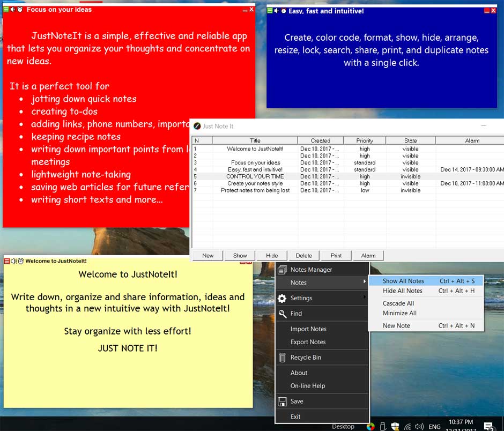
Task: Expand the Notes submenu arrow
Action: tap(364, 282)
